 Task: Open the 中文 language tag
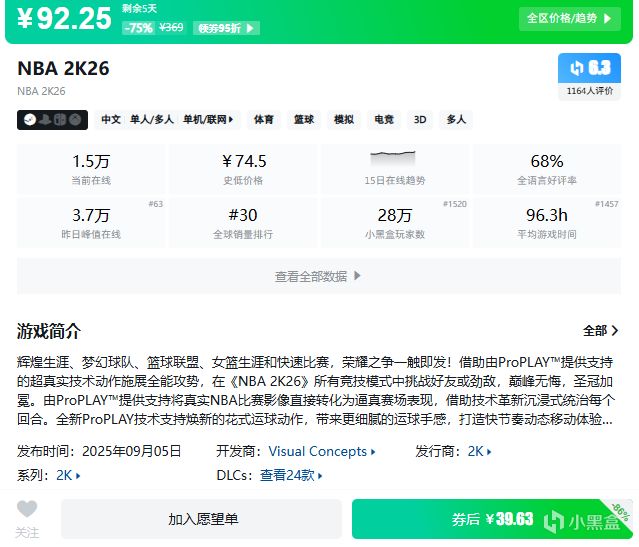[111, 120]
